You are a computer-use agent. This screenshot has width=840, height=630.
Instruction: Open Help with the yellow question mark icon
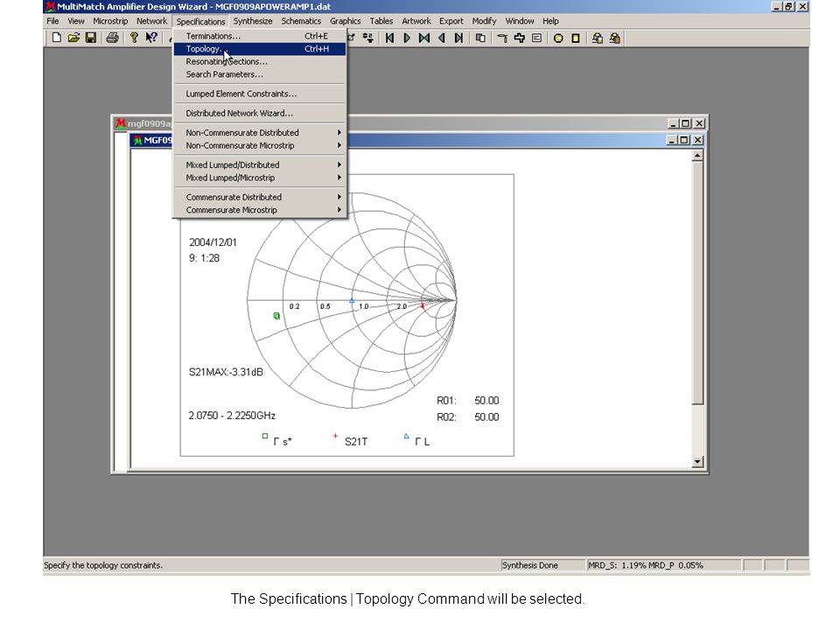click(x=134, y=38)
